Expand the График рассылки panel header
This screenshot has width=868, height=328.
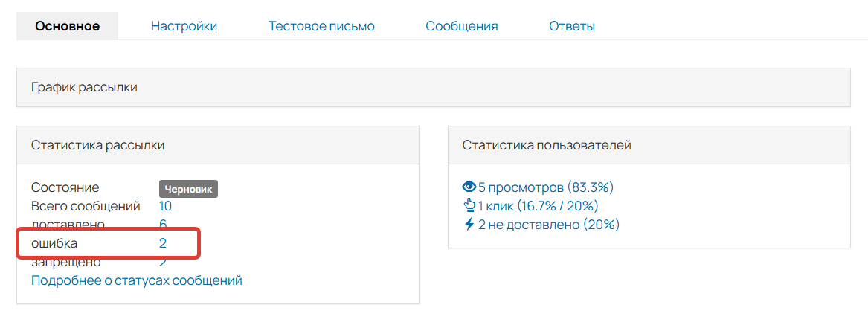click(x=434, y=88)
